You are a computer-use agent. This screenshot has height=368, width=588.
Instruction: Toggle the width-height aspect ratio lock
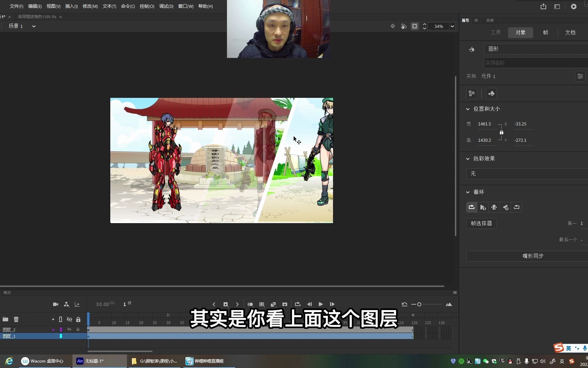click(x=502, y=132)
